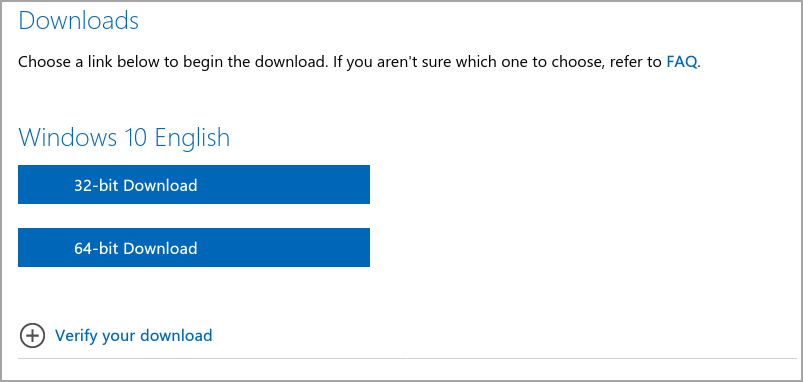Visit the FAQ for help choosing
Image resolution: width=803 pixels, height=382 pixels.
coord(681,62)
